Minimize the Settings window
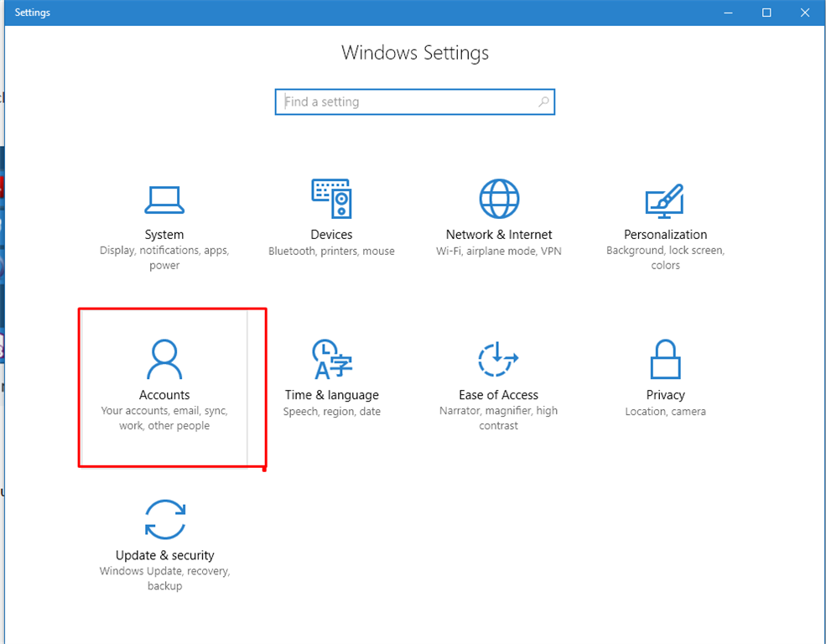 pos(729,13)
